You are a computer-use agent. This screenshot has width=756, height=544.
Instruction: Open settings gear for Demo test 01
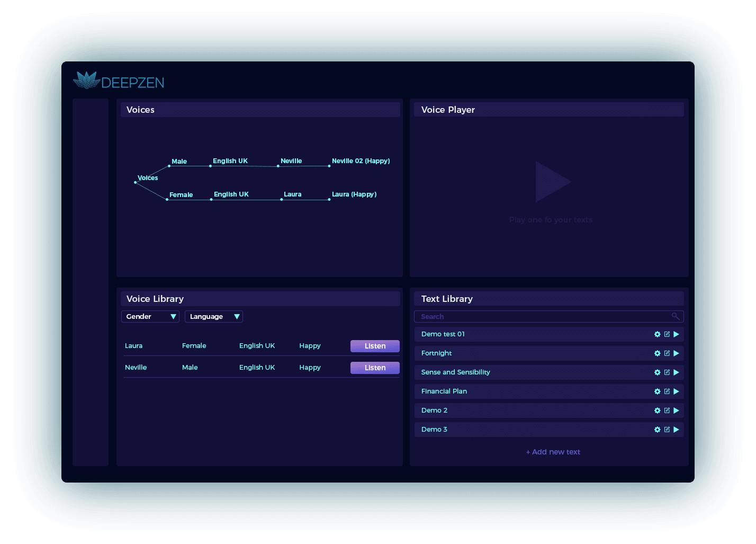coord(658,334)
